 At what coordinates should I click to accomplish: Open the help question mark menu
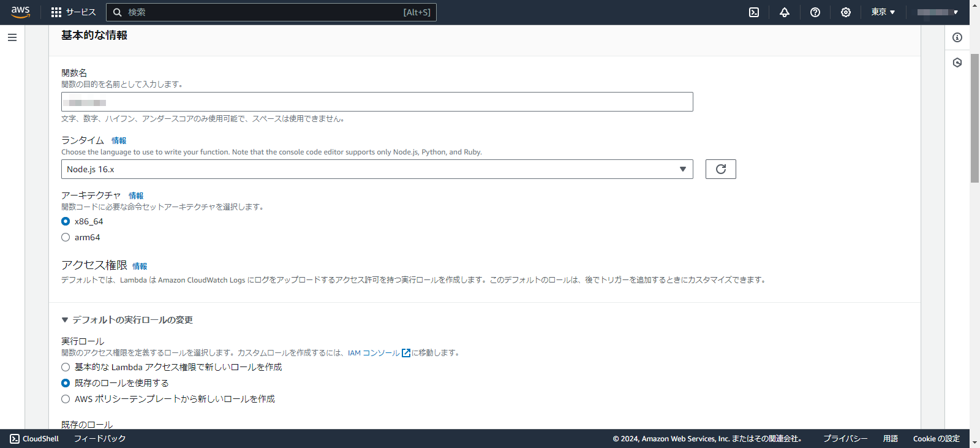[x=815, y=12]
